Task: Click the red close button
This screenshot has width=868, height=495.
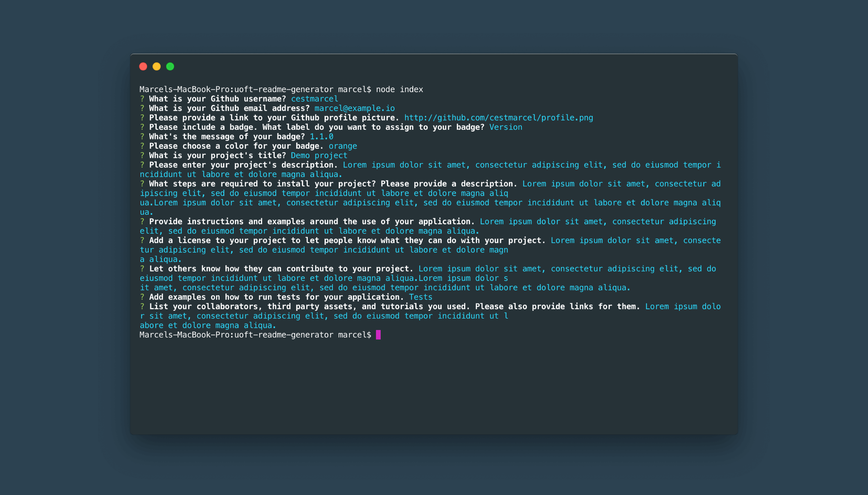Action: [x=143, y=66]
